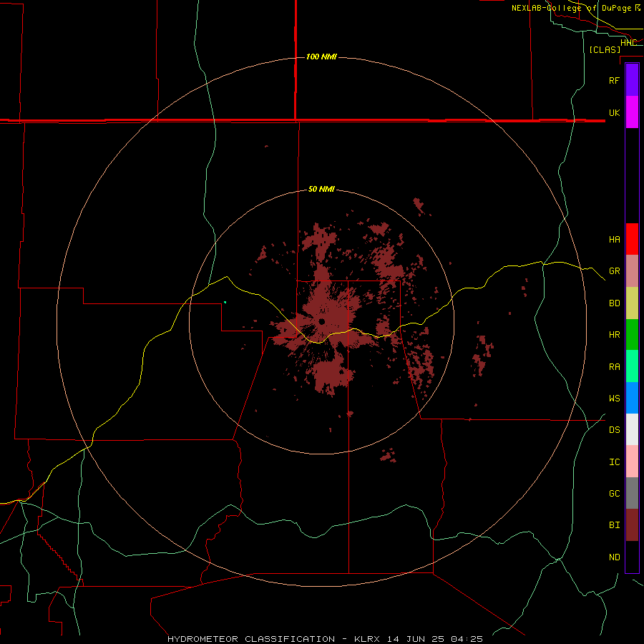
Task: Click the NEXLAB-College of DuPage credit text
Action: [572, 8]
